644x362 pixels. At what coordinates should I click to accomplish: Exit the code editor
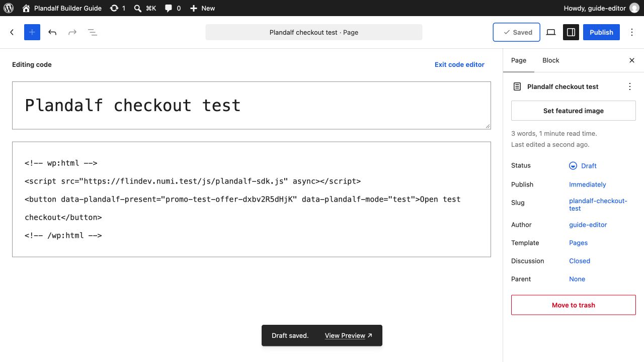point(459,64)
